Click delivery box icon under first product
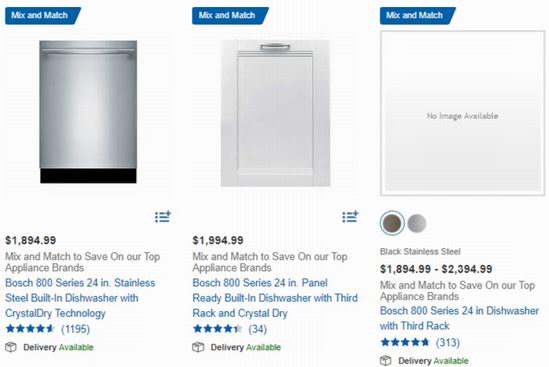 (11, 347)
